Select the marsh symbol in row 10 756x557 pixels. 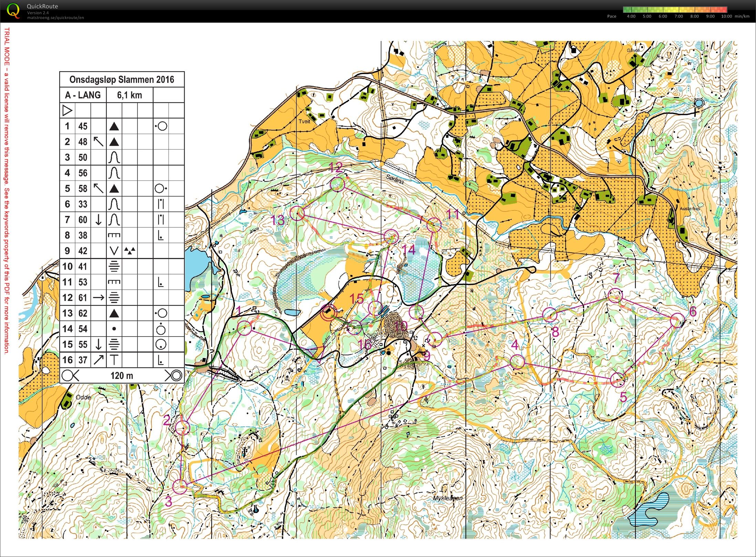tap(114, 266)
